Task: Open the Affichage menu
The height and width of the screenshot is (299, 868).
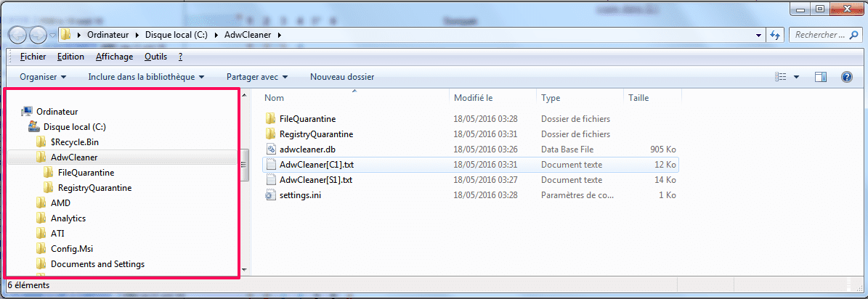Action: tap(114, 57)
